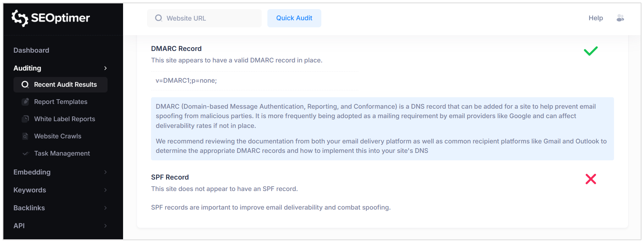Open the Dashboard menu item
This screenshot has width=644, height=243.
31,50
